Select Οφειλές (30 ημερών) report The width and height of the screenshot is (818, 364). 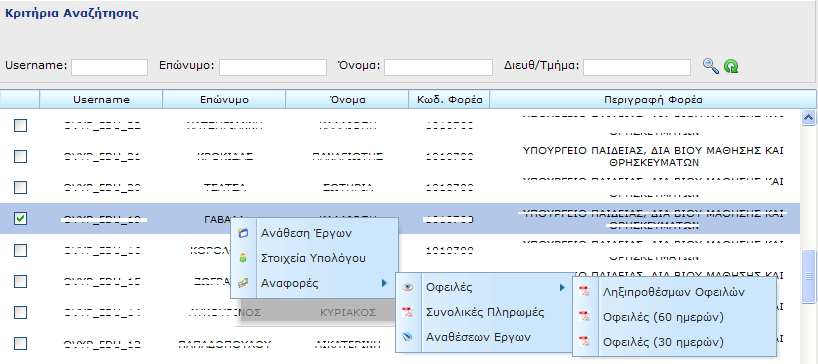click(x=674, y=343)
